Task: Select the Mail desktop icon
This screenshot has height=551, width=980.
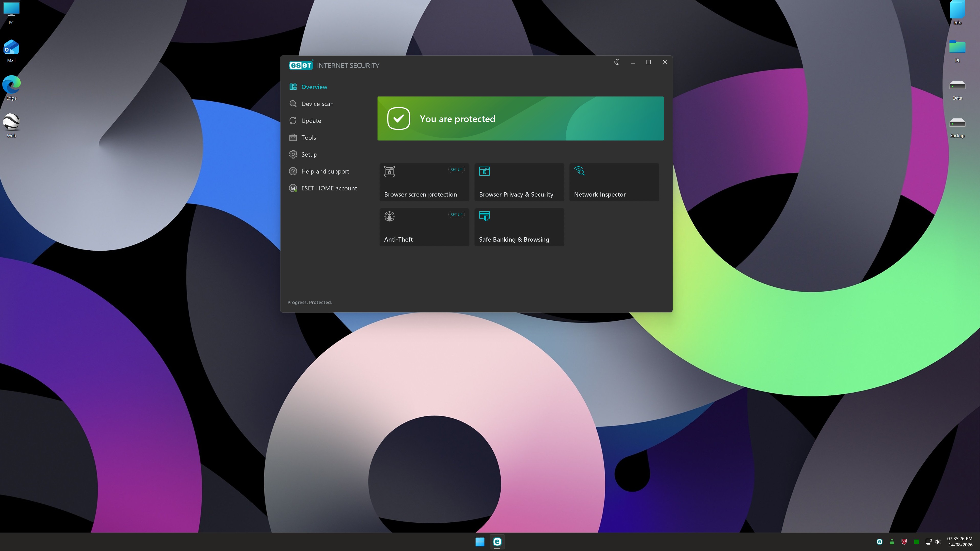Action: click(x=12, y=51)
